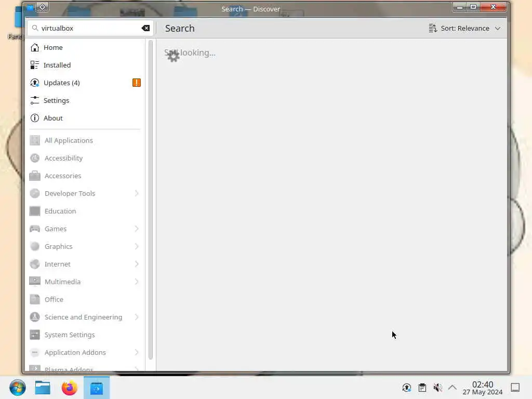Click the About info icon
This screenshot has height=399, width=532.
point(35,118)
